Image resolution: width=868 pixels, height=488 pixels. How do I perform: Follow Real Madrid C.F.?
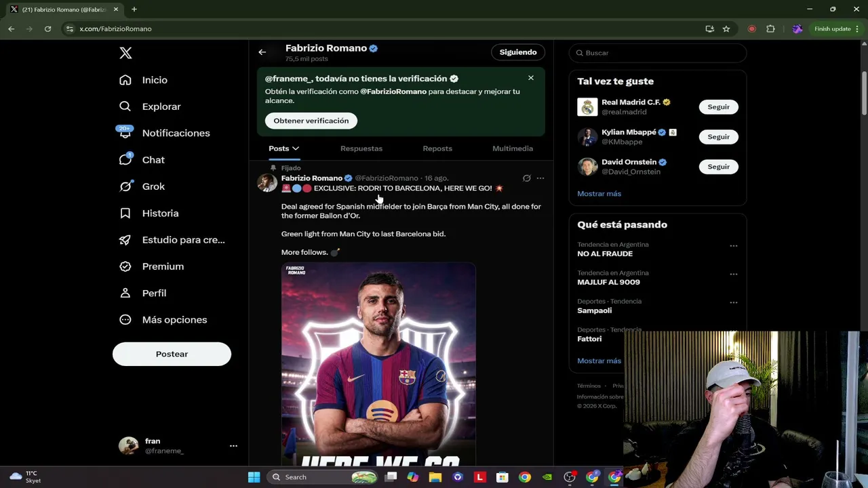coord(718,107)
